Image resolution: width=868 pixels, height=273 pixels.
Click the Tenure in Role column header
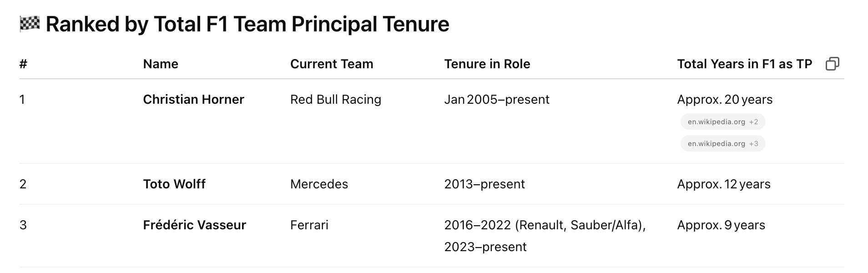coord(487,64)
